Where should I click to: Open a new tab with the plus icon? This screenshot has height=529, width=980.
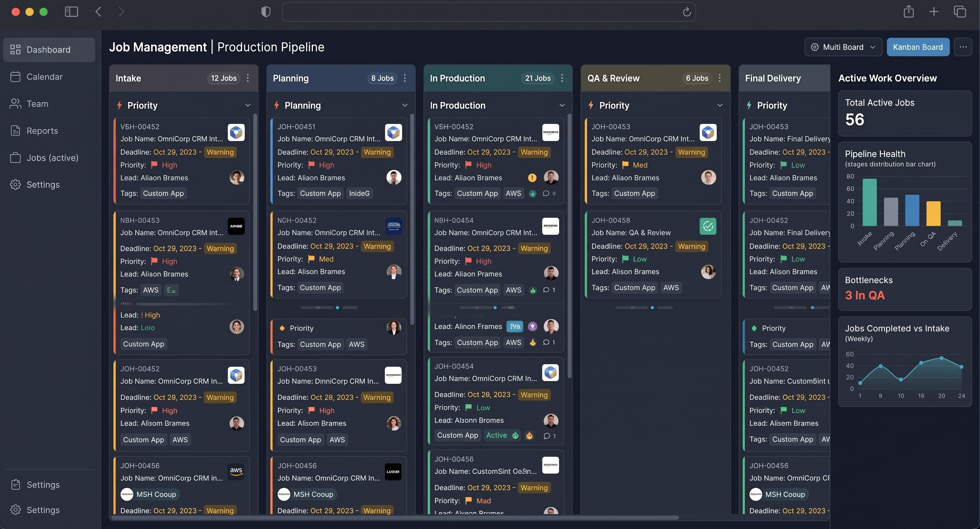tap(934, 12)
